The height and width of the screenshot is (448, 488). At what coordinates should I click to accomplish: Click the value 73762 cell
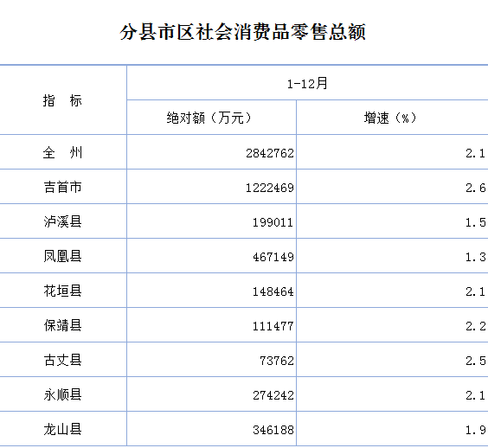pos(211,360)
